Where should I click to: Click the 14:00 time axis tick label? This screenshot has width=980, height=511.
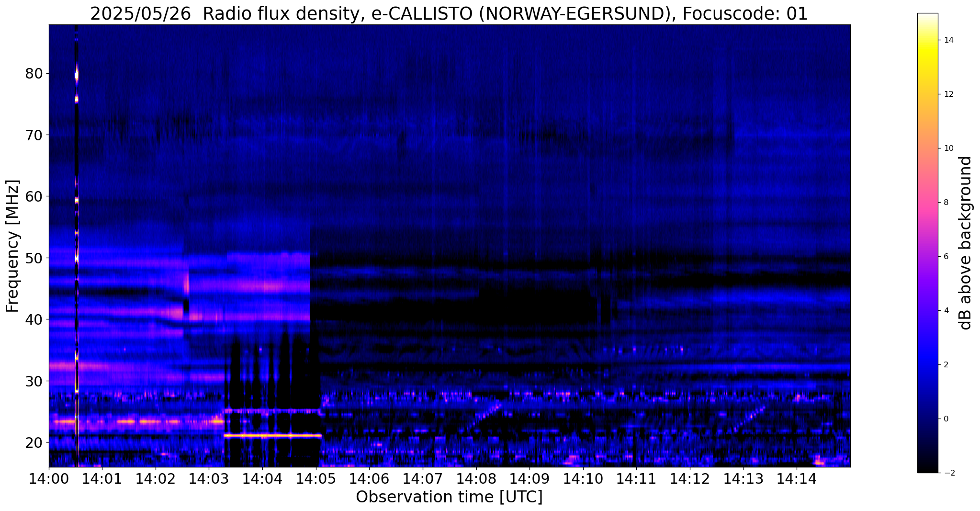click(49, 479)
